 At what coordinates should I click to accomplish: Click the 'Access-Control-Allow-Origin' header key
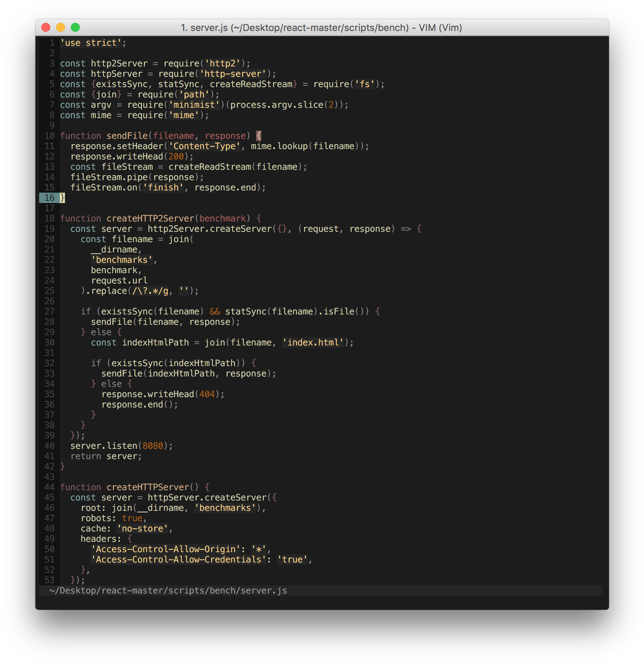pos(166,549)
